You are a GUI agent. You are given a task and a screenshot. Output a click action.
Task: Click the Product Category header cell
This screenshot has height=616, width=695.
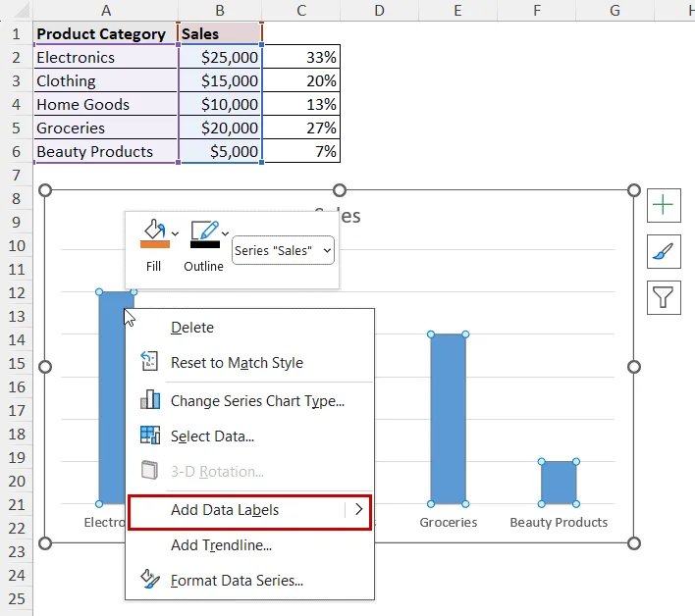(x=105, y=33)
